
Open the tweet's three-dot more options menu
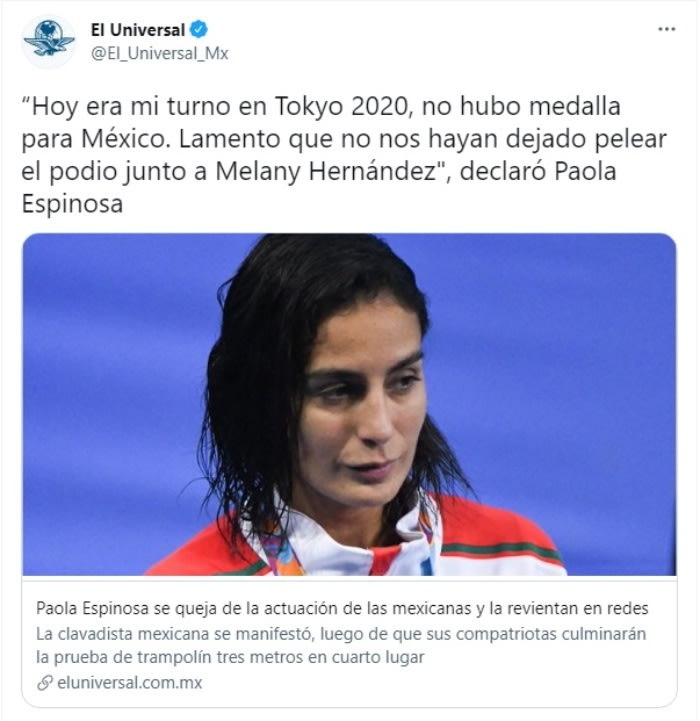(666, 29)
